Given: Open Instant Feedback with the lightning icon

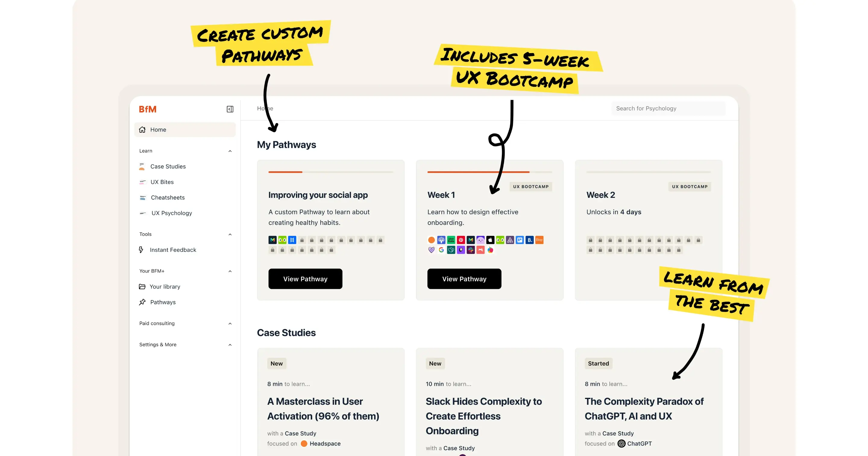Looking at the screenshot, I should [141, 250].
